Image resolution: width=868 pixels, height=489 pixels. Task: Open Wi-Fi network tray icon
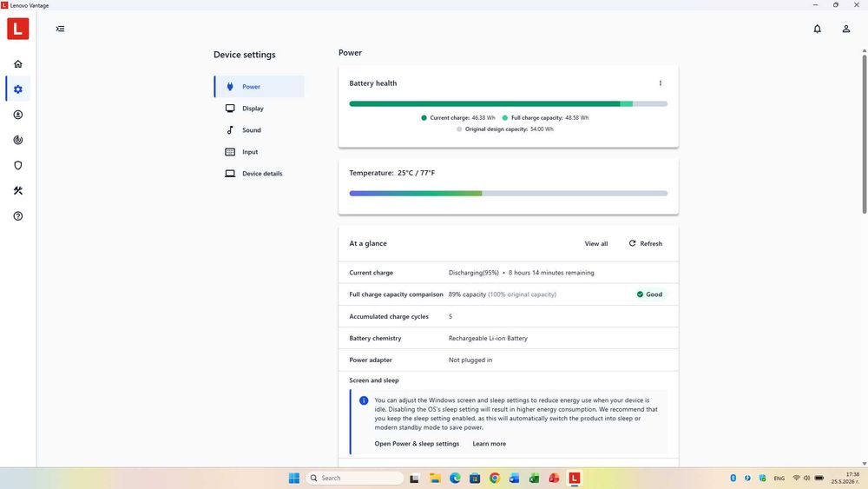(x=796, y=478)
